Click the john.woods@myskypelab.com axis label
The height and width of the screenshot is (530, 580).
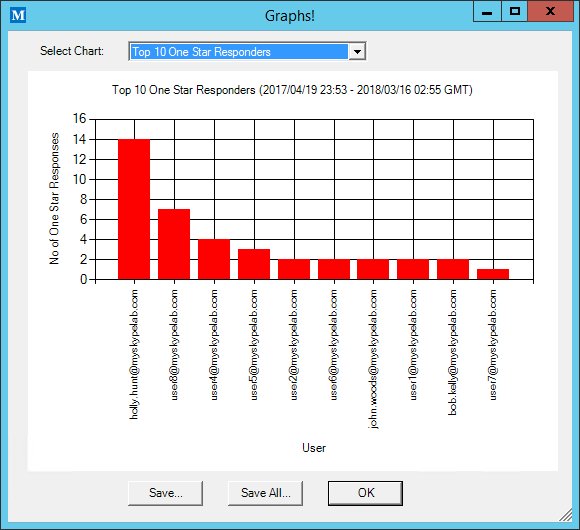pyautogui.click(x=373, y=359)
